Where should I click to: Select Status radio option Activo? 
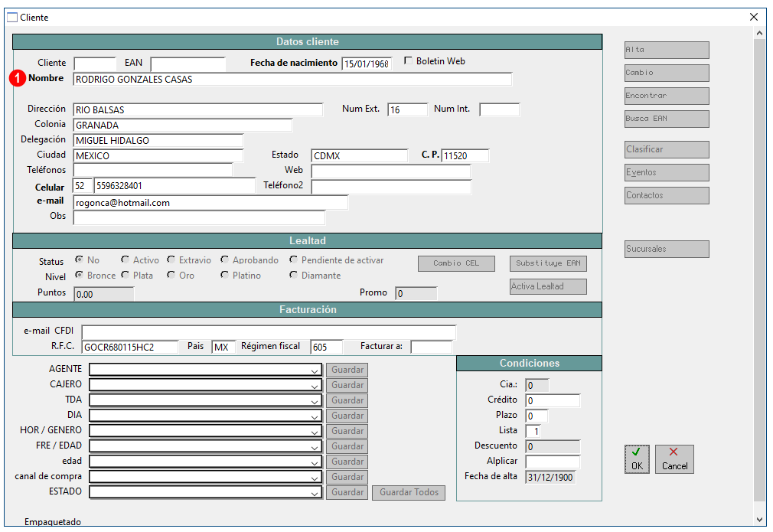coord(126,259)
